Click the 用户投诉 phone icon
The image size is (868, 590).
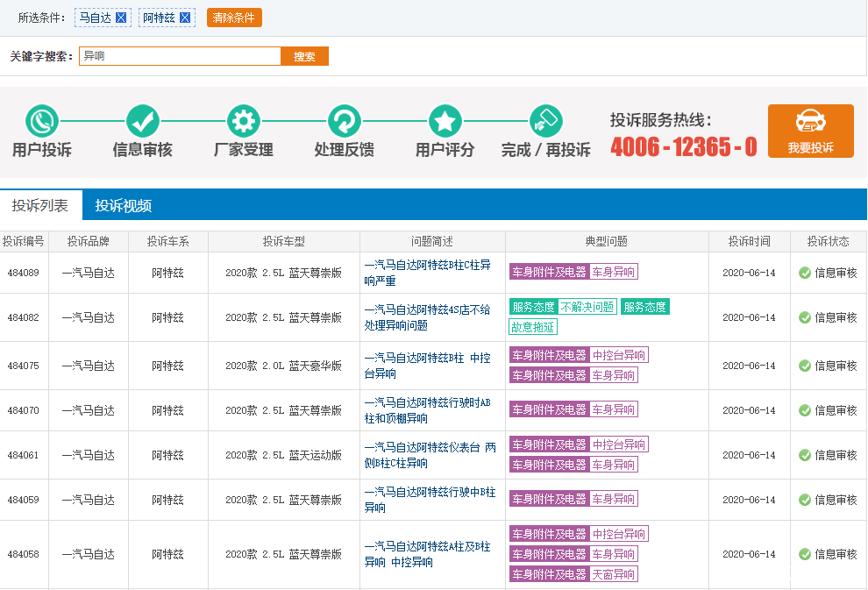(x=42, y=120)
